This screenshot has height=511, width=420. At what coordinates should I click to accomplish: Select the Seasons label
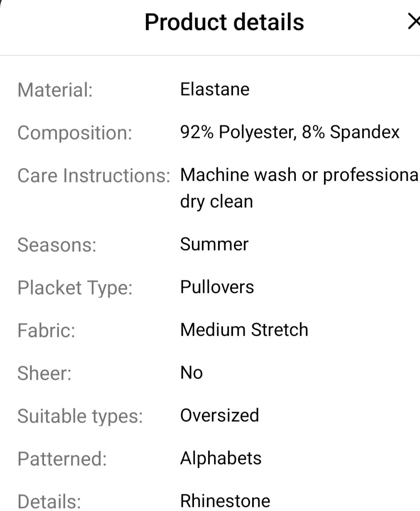coord(56,245)
